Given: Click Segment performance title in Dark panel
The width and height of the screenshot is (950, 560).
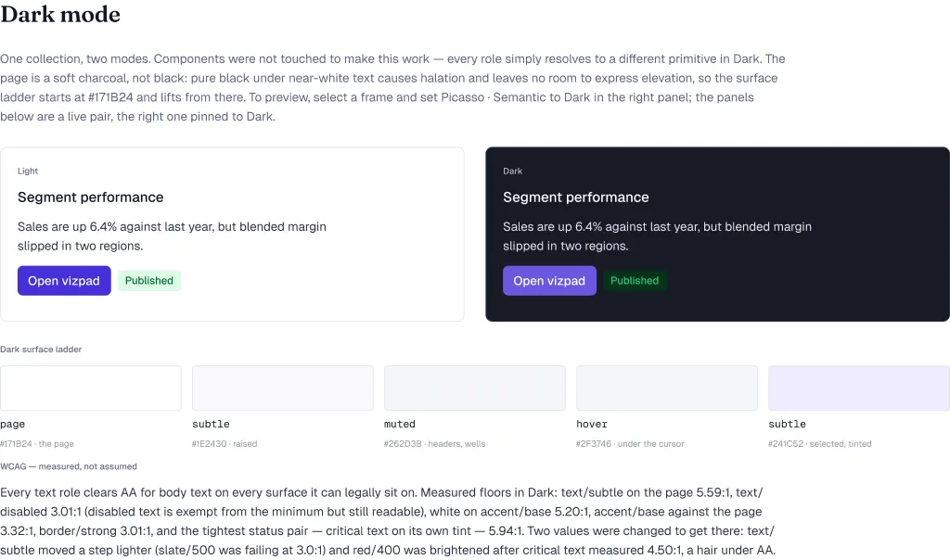Looking at the screenshot, I should pyautogui.click(x=575, y=197).
